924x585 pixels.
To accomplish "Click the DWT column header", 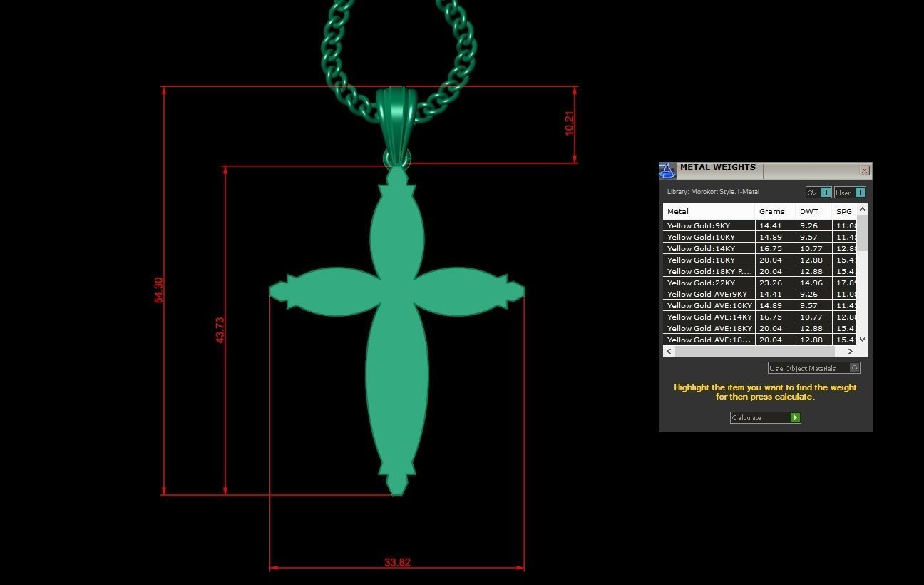I will 813,211.
